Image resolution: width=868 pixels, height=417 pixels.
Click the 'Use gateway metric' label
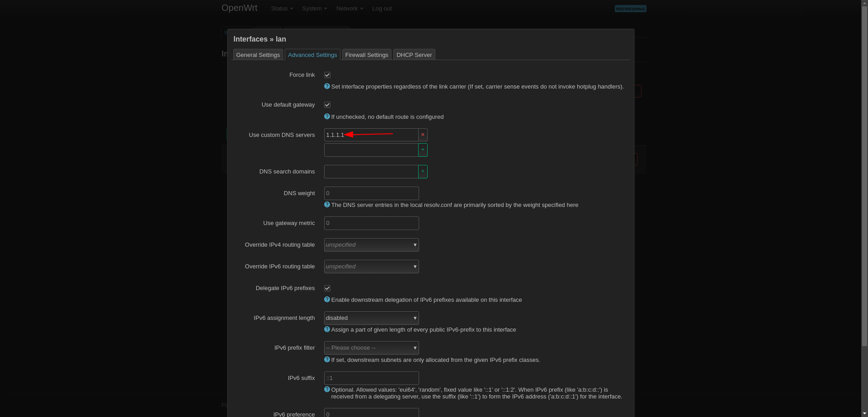pos(289,223)
